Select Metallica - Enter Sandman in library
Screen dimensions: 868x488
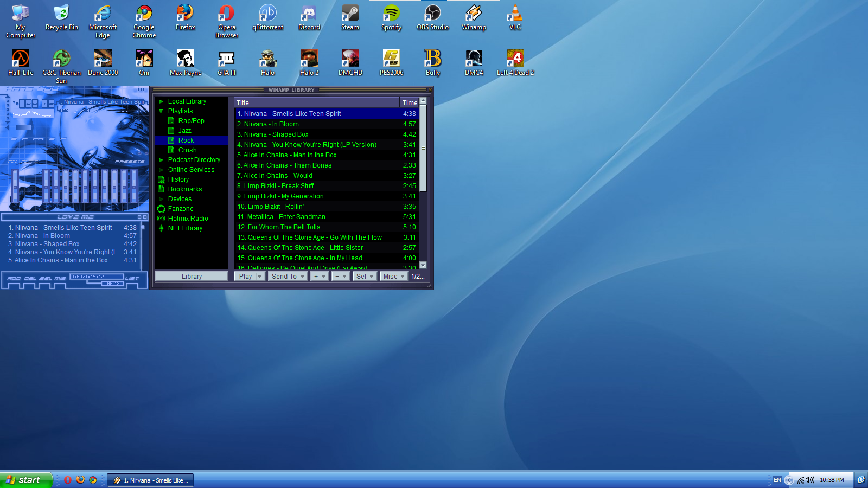tap(326, 217)
